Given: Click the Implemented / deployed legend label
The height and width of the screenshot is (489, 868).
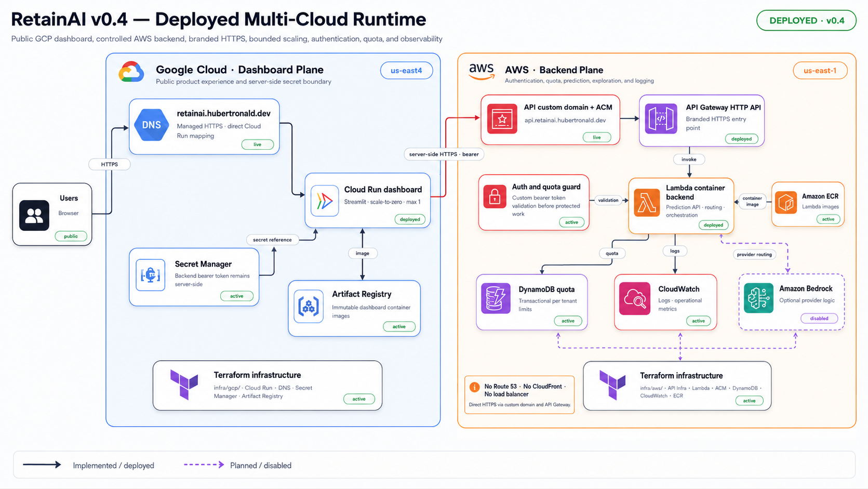Looking at the screenshot, I should [113, 466].
